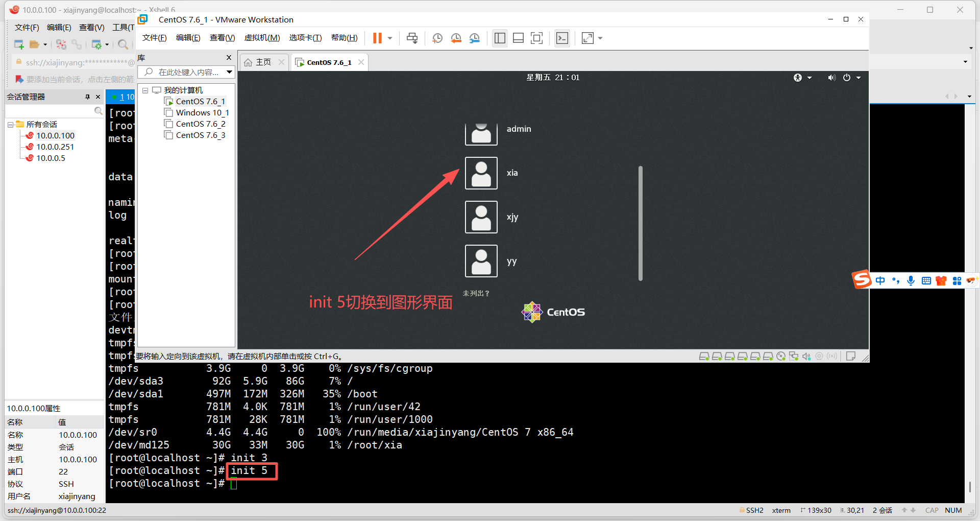980x521 pixels.
Task: Click the network adapter status icon
Action: 793,356
